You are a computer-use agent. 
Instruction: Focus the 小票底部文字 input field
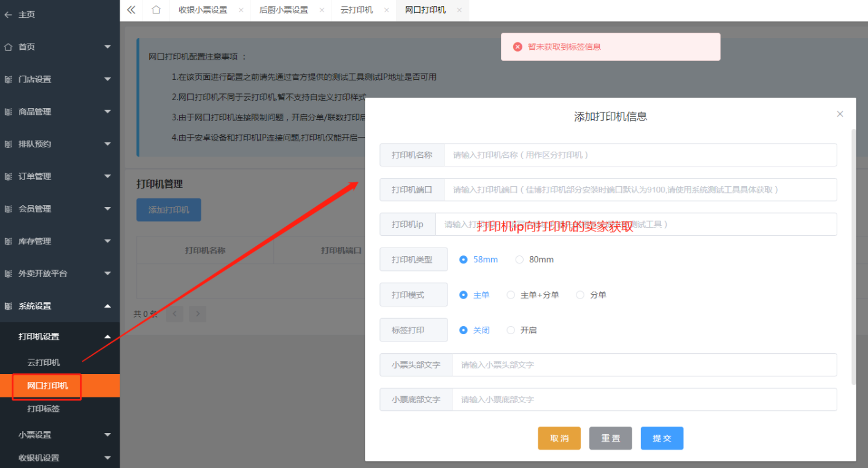click(645, 399)
